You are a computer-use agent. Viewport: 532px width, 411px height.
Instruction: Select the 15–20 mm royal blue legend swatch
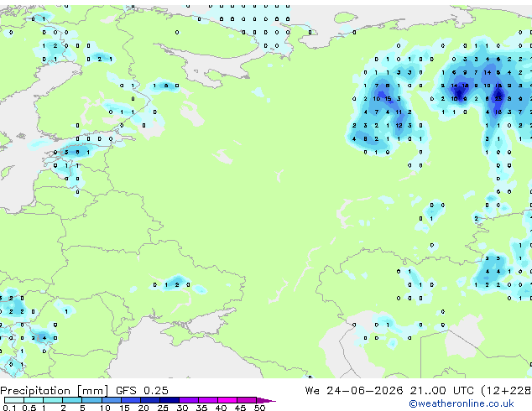[130, 400]
